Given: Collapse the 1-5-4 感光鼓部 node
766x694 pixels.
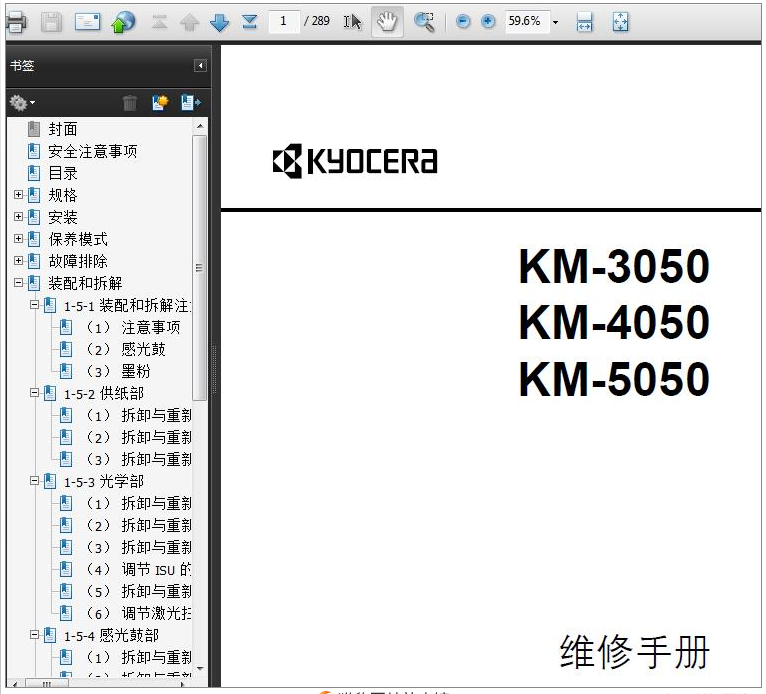Looking at the screenshot, I should click(x=34, y=634).
